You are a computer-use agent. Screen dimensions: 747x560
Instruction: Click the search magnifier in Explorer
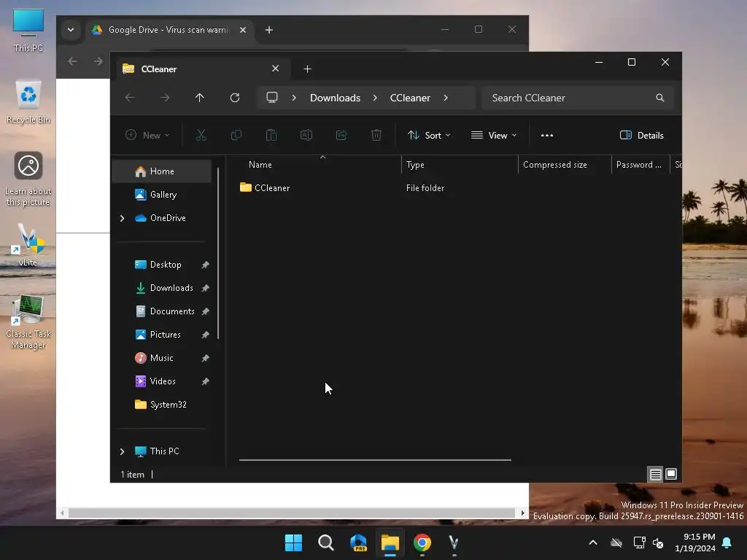[659, 98]
